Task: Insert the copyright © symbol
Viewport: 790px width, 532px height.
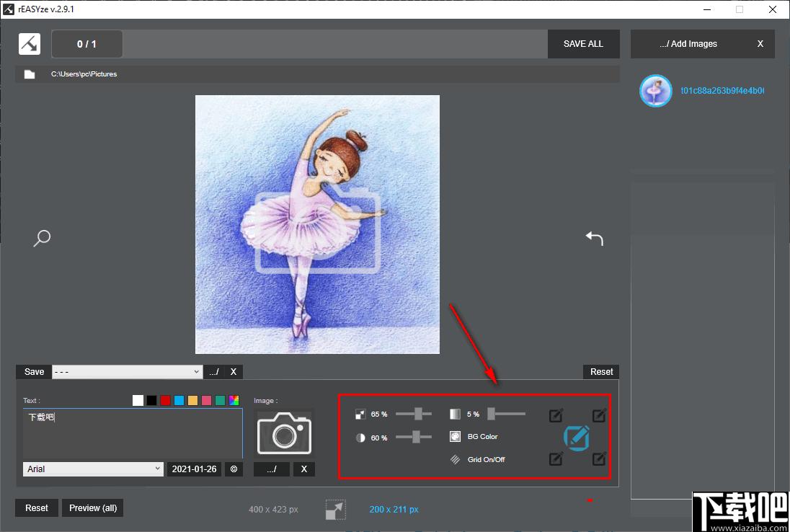Action: [234, 469]
